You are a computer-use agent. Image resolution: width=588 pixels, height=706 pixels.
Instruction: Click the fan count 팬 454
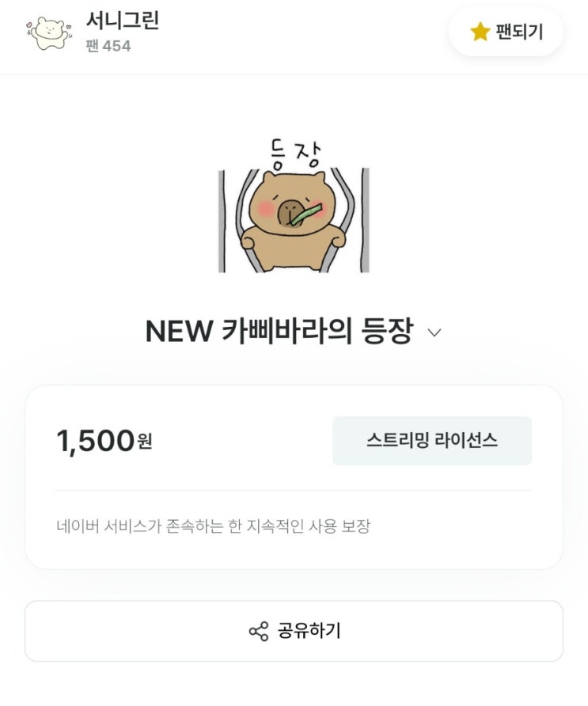[108, 46]
